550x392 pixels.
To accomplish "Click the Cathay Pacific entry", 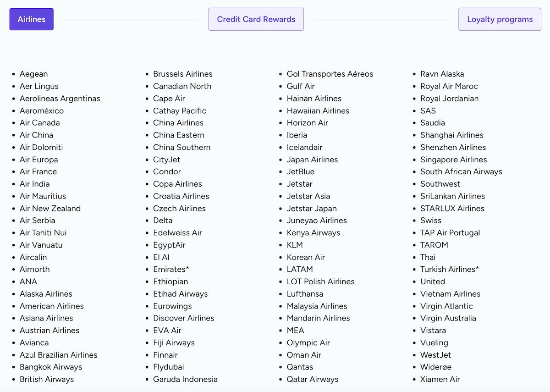I will point(180,110).
